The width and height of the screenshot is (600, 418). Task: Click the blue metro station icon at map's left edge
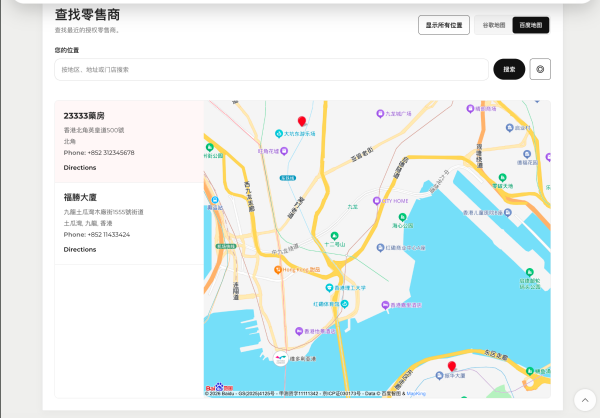[x=215, y=200]
